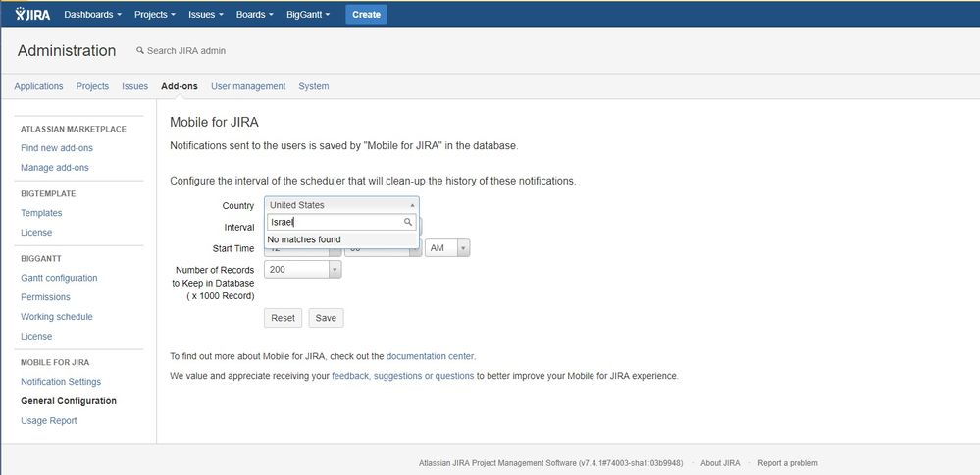
Task: Open the Issues dropdown in top navigation
Action: (x=206, y=14)
